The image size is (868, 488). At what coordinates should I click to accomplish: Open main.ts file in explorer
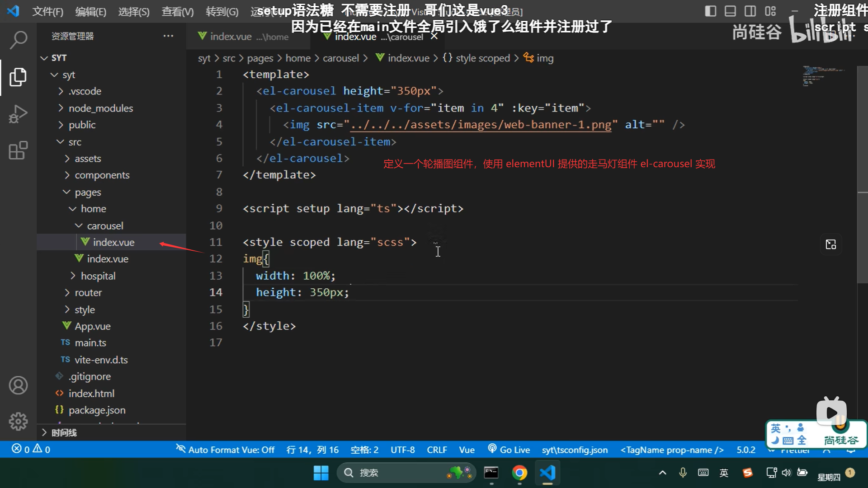(x=90, y=343)
